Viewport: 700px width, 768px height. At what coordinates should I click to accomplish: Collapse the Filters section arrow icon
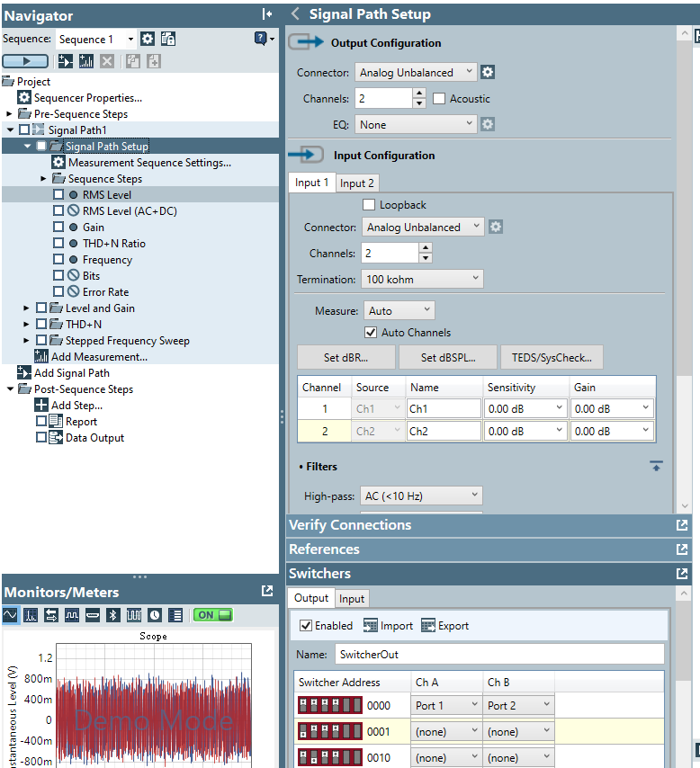[x=656, y=466]
